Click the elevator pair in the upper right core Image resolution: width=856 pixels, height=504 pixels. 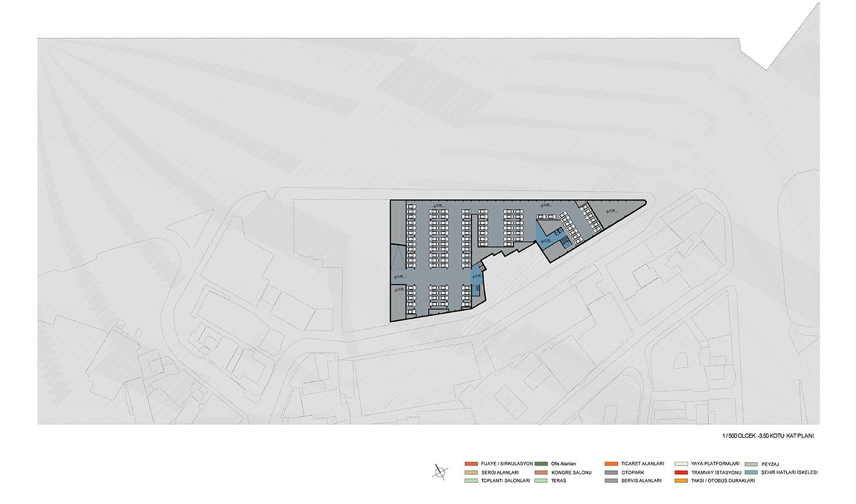[559, 231]
